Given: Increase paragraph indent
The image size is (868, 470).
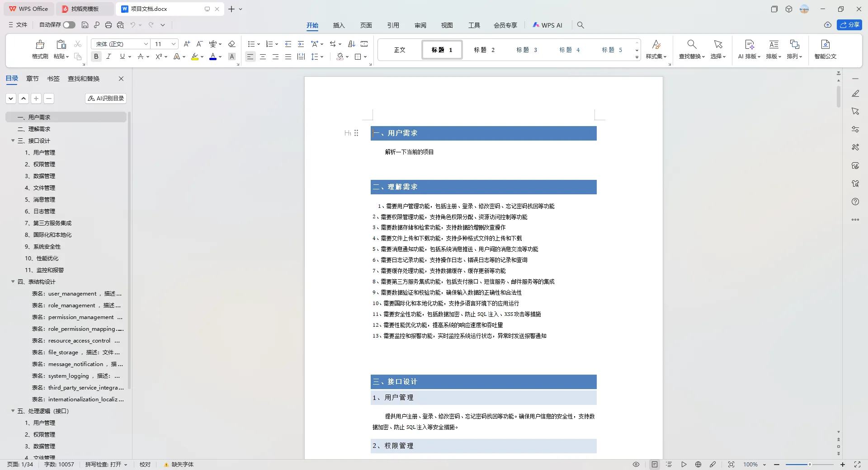Looking at the screenshot, I should [301, 44].
